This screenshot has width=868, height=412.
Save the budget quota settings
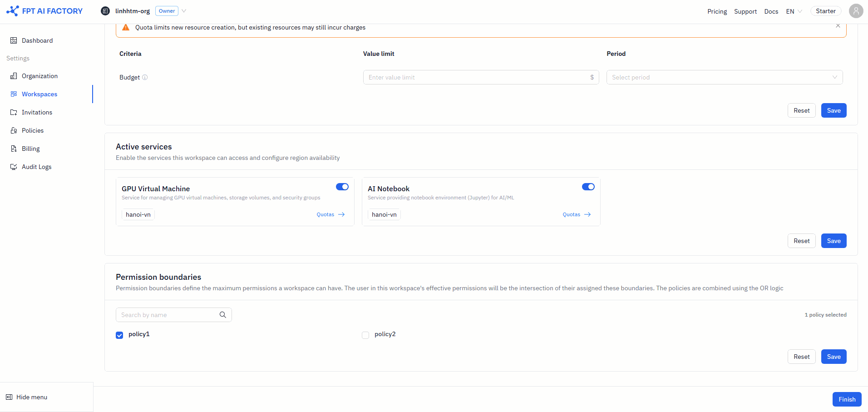[833, 110]
